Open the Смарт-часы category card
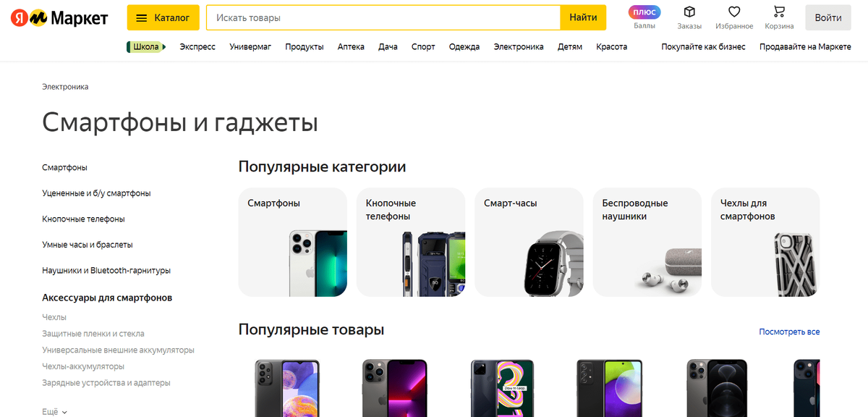The image size is (868, 417). pyautogui.click(x=529, y=242)
